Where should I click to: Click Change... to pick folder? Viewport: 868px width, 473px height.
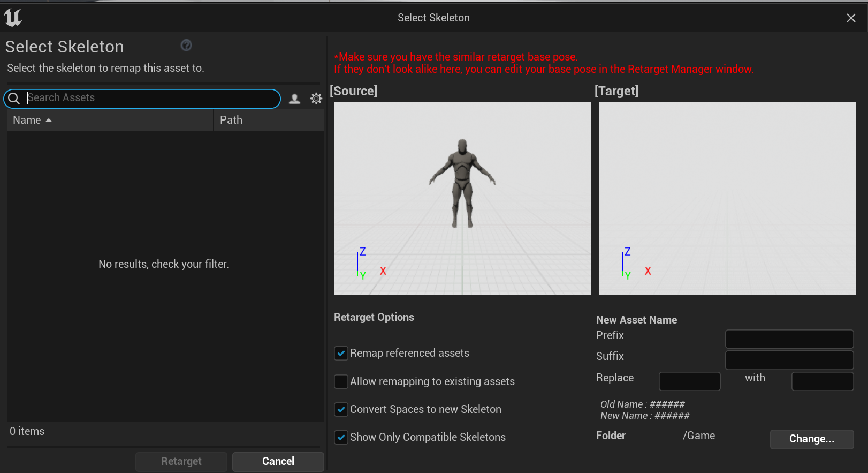pyautogui.click(x=811, y=439)
